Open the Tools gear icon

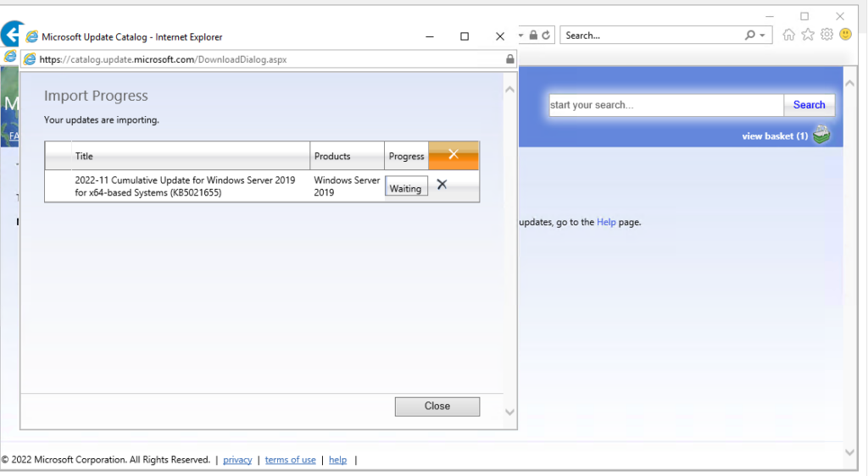(826, 35)
